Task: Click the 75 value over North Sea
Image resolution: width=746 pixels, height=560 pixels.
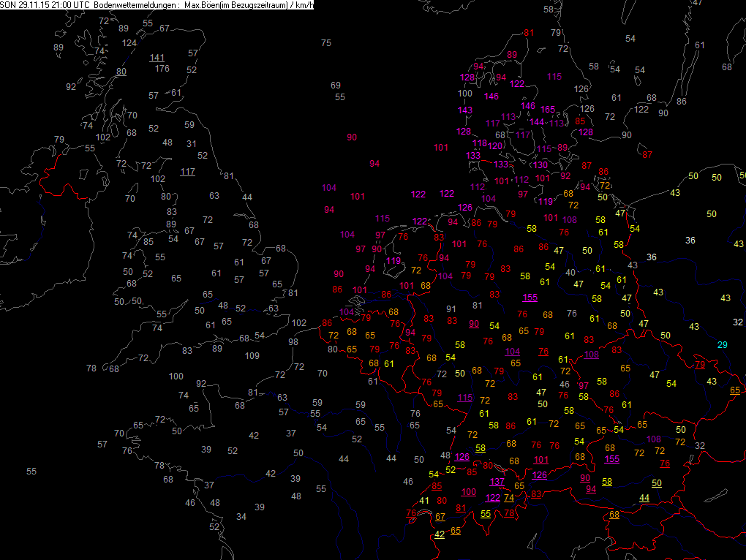Action: [326, 43]
